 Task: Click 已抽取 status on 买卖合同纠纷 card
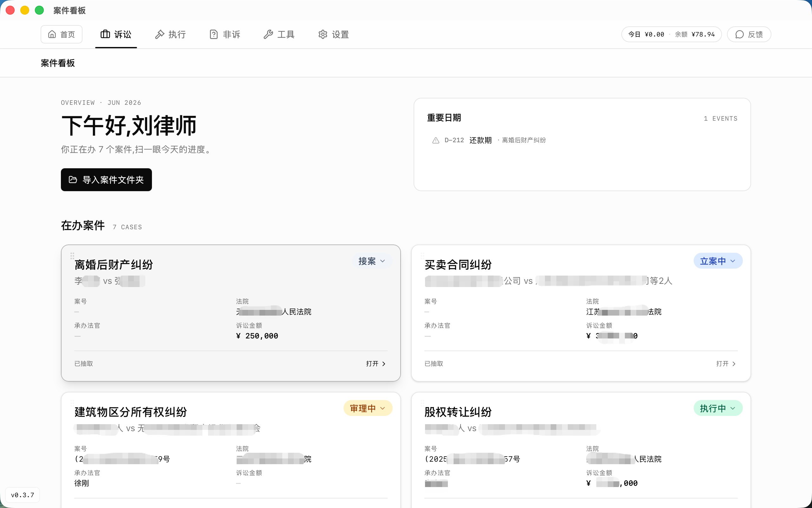434,364
